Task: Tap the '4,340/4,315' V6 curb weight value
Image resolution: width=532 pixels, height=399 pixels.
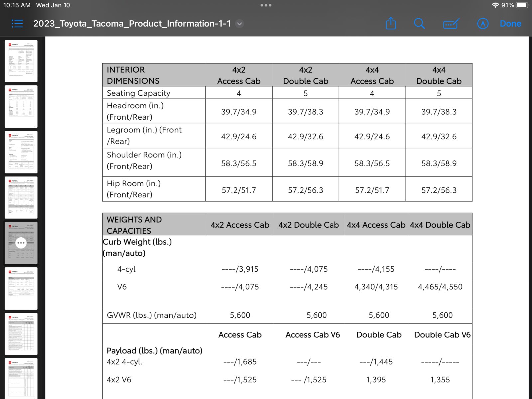Action: tap(376, 287)
